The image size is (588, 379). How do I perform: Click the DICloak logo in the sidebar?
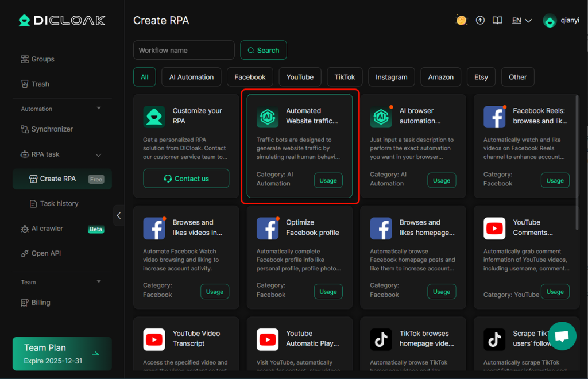tap(62, 20)
